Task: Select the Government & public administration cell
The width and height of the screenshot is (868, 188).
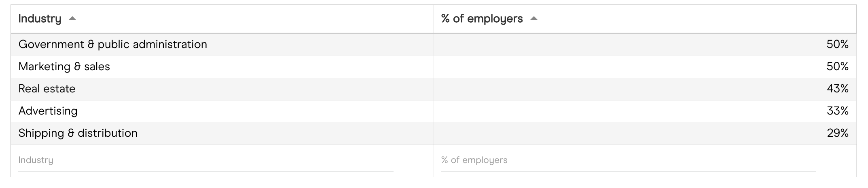Action: click(x=112, y=44)
